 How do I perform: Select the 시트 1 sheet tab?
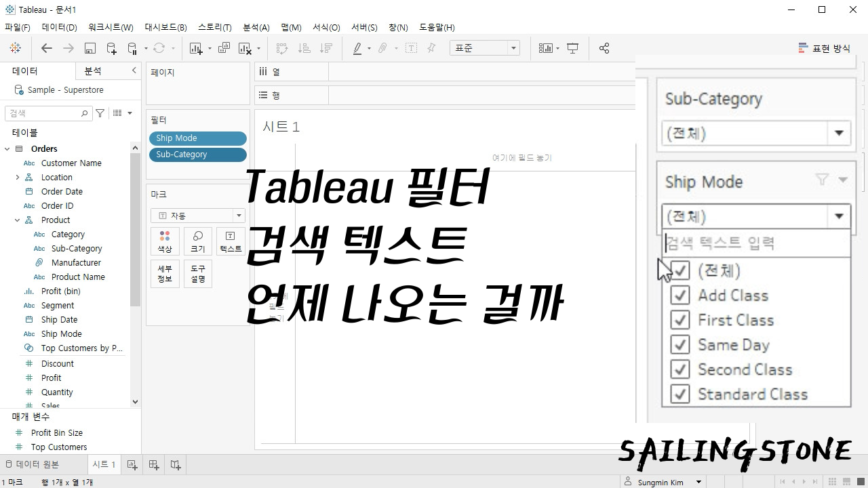[x=104, y=464]
